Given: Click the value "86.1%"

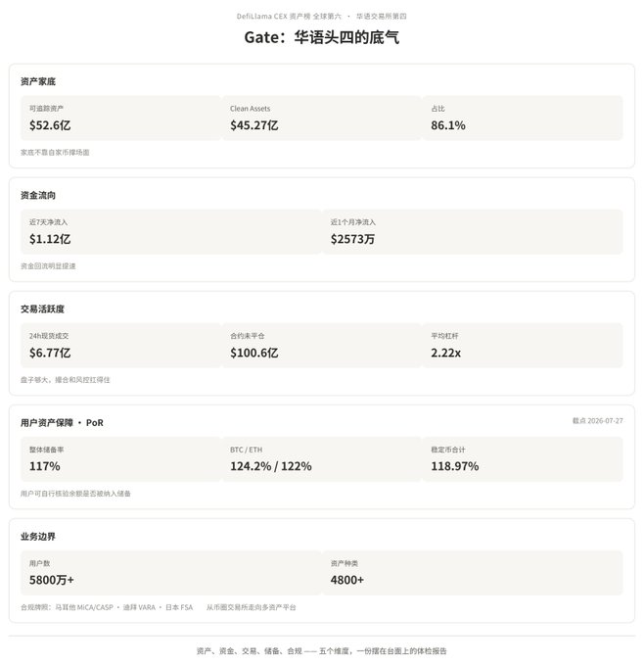Looking at the screenshot, I should click(x=448, y=125).
